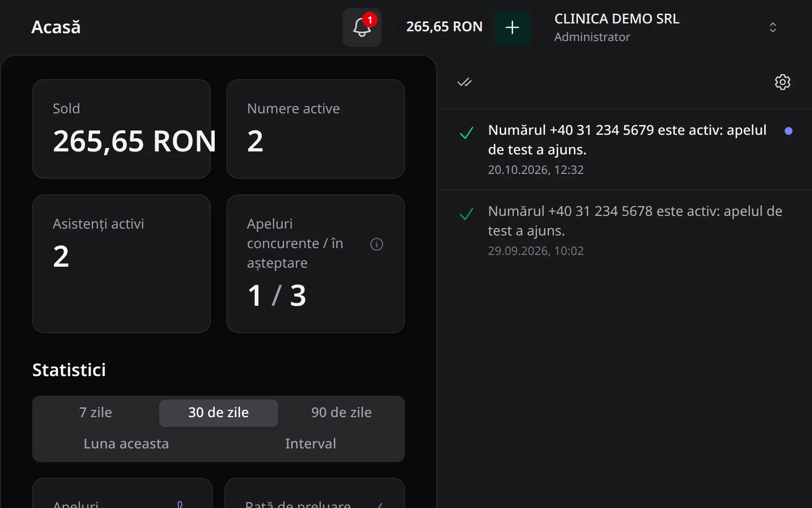
Task: Mark all notifications as read
Action: (465, 82)
